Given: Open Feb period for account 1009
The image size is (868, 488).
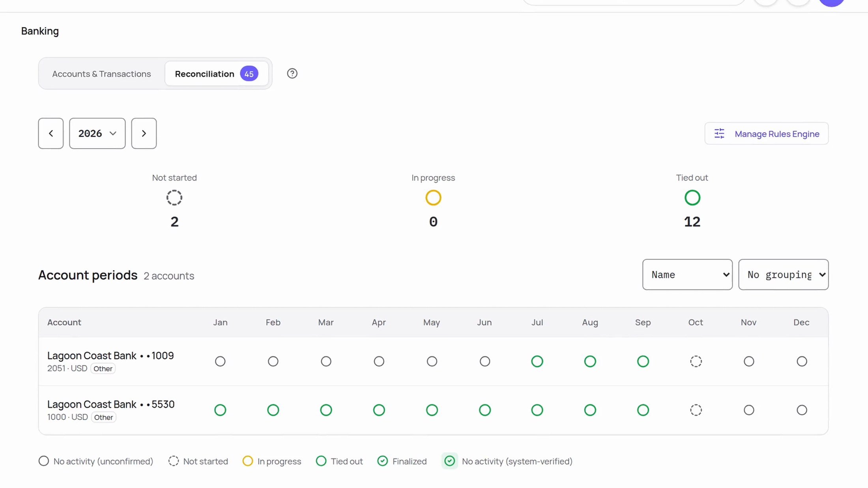Looking at the screenshot, I should [273, 361].
